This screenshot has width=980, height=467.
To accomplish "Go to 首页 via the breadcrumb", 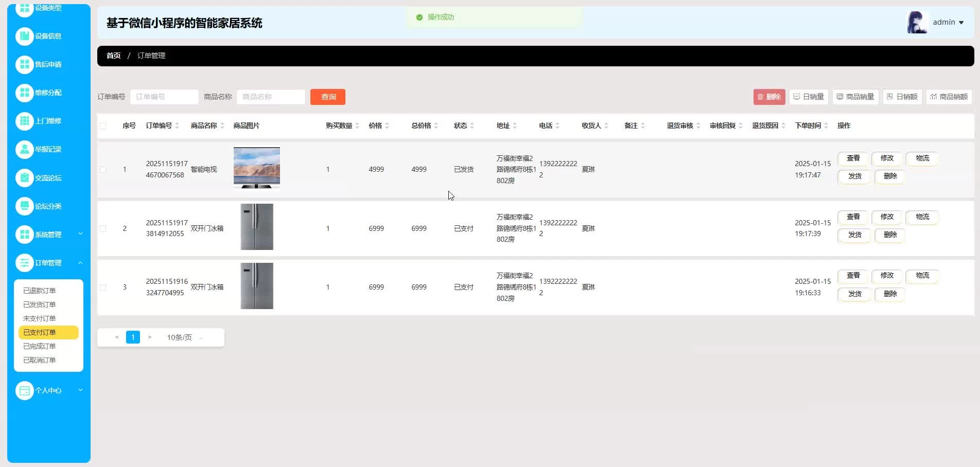I will click(x=113, y=56).
